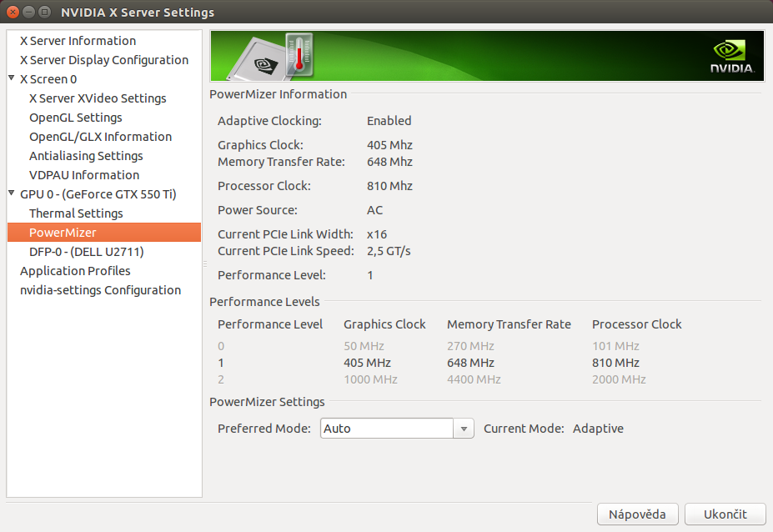
Task: Open X Server XVideo Settings
Action: pyautogui.click(x=98, y=98)
